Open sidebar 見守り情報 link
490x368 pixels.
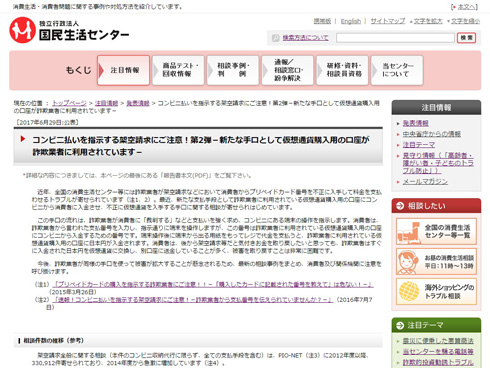[438, 163]
